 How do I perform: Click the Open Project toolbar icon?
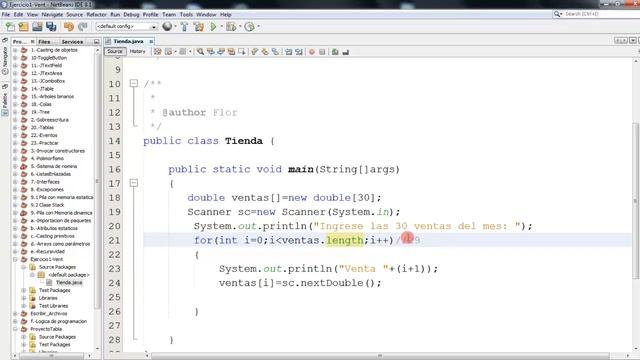[x=37, y=27]
